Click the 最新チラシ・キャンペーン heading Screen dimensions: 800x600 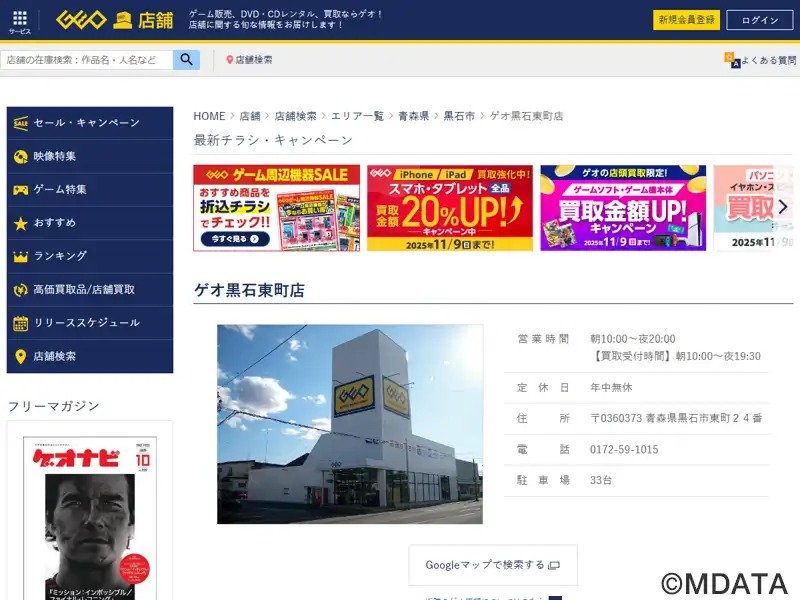(x=273, y=140)
